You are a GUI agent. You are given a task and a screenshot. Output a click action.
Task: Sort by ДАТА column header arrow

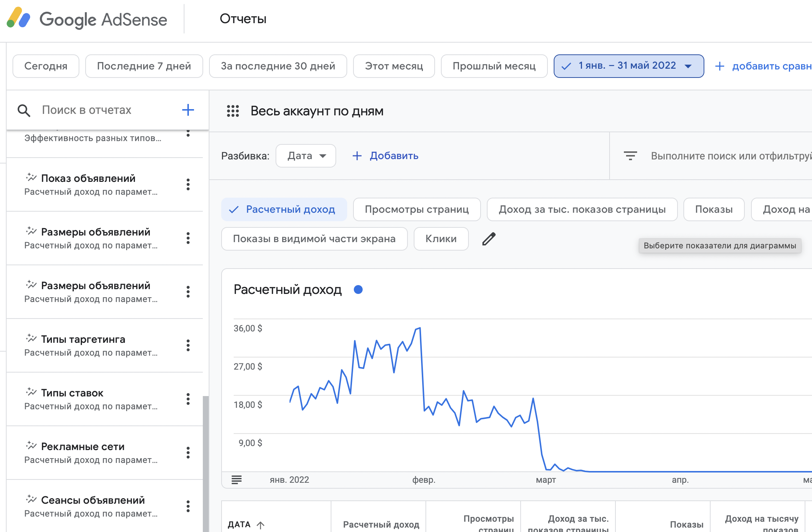pyautogui.click(x=261, y=525)
